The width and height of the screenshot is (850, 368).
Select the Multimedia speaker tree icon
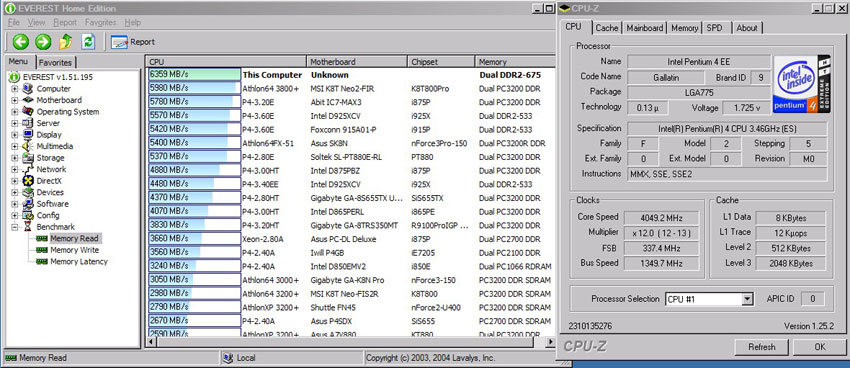coord(27,146)
